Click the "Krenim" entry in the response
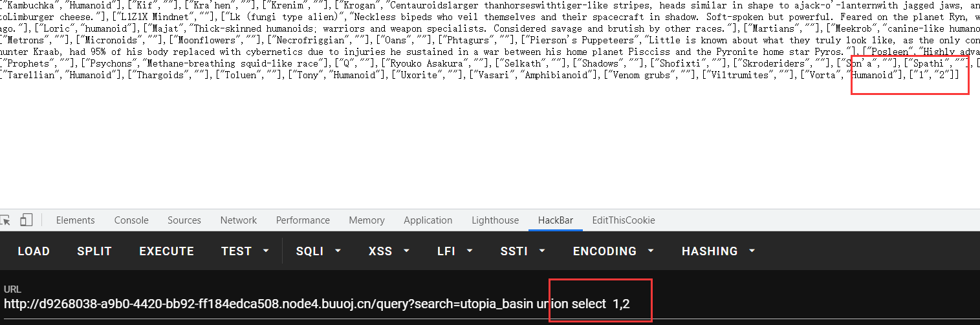This screenshot has width=980, height=325. tap(286, 5)
